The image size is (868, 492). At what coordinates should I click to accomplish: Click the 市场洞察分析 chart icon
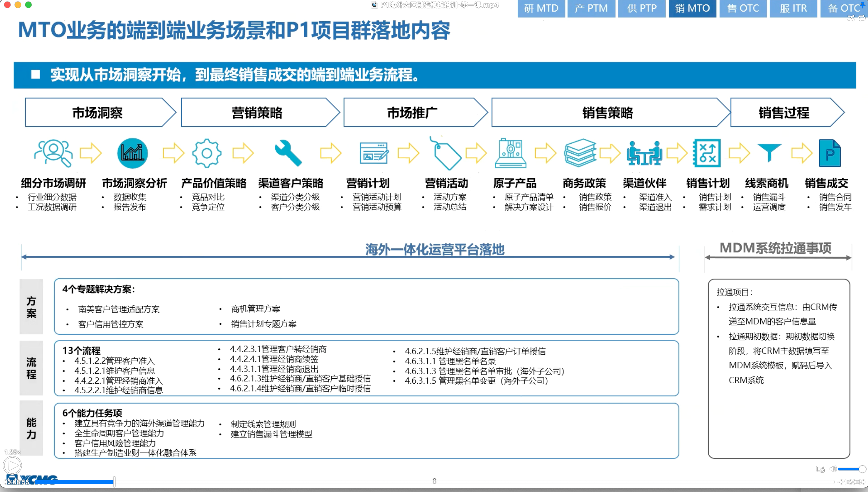[132, 153]
